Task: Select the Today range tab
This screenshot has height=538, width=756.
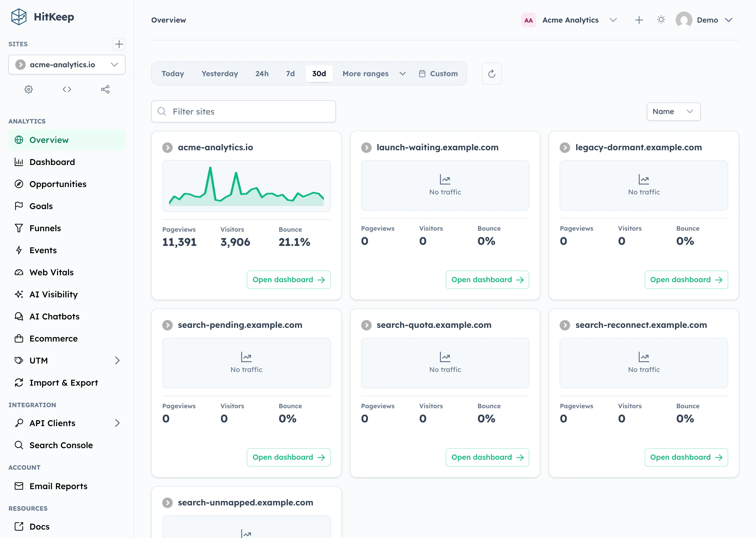Action: tap(173, 74)
